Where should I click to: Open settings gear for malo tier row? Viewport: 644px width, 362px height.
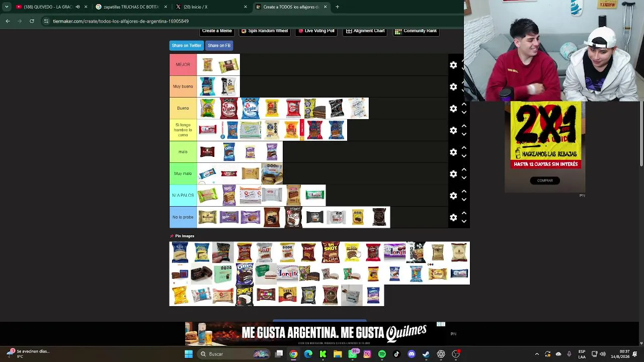click(453, 152)
